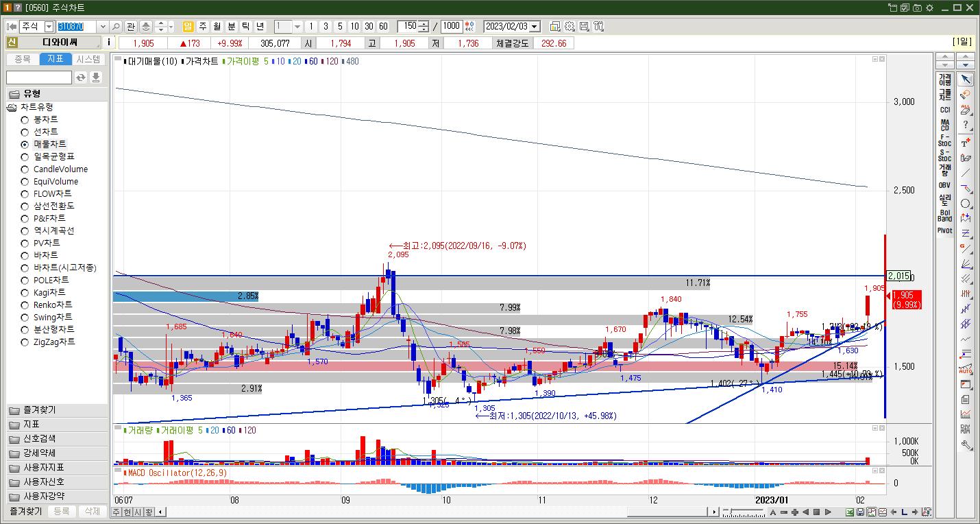The height and width of the screenshot is (524, 980).
Task: Click the question mark help tool
Action: 966,126
